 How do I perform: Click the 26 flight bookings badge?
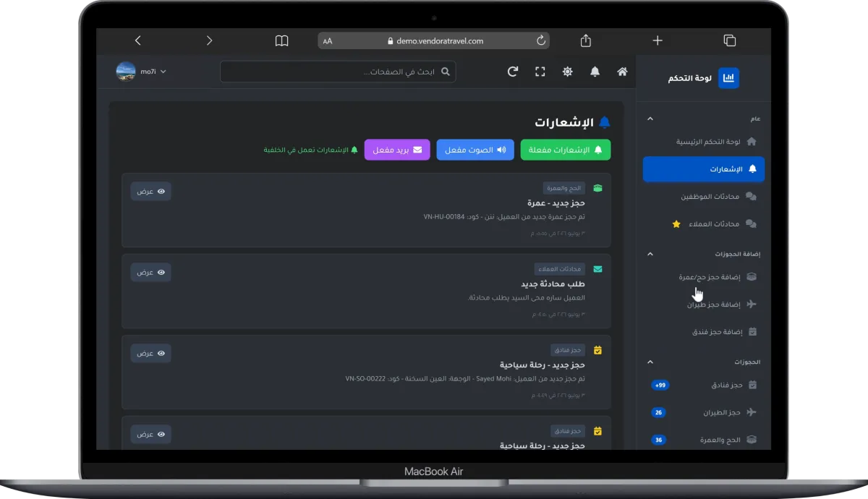point(658,413)
